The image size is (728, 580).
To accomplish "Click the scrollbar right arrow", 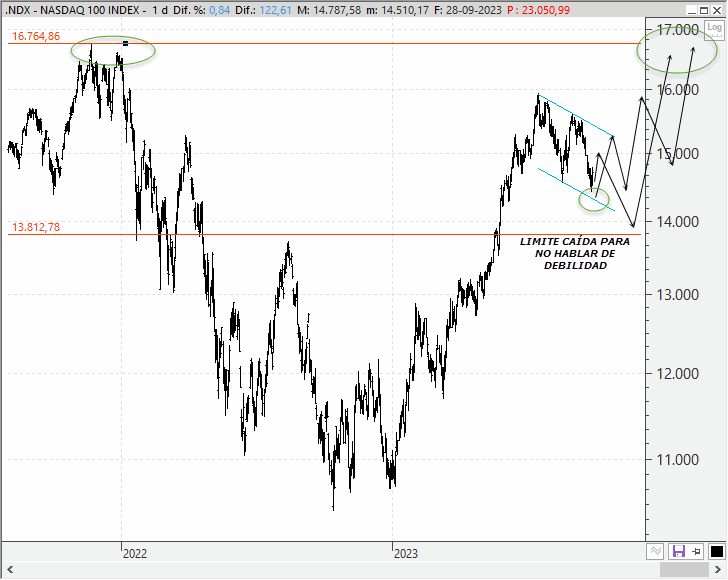I will pos(717,569).
